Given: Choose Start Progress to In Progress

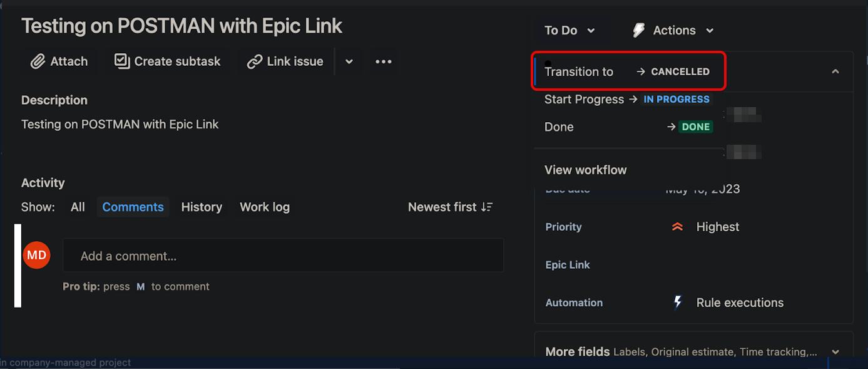Looking at the screenshot, I should tap(630, 99).
